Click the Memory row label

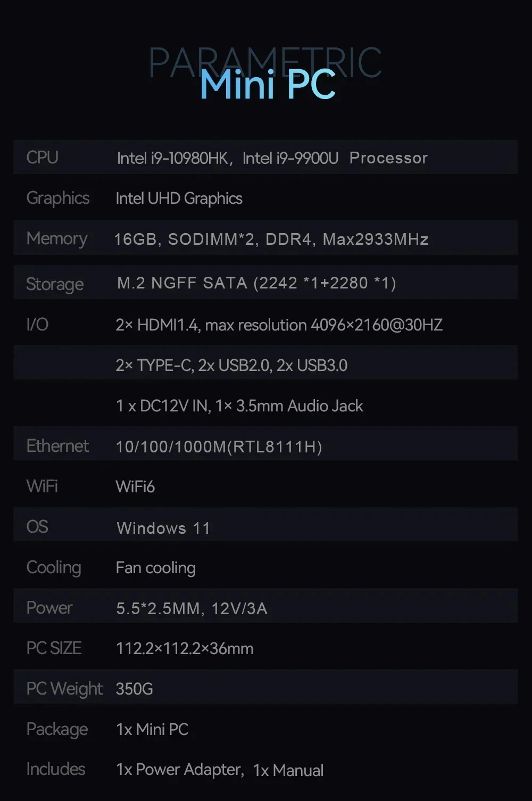tap(56, 239)
